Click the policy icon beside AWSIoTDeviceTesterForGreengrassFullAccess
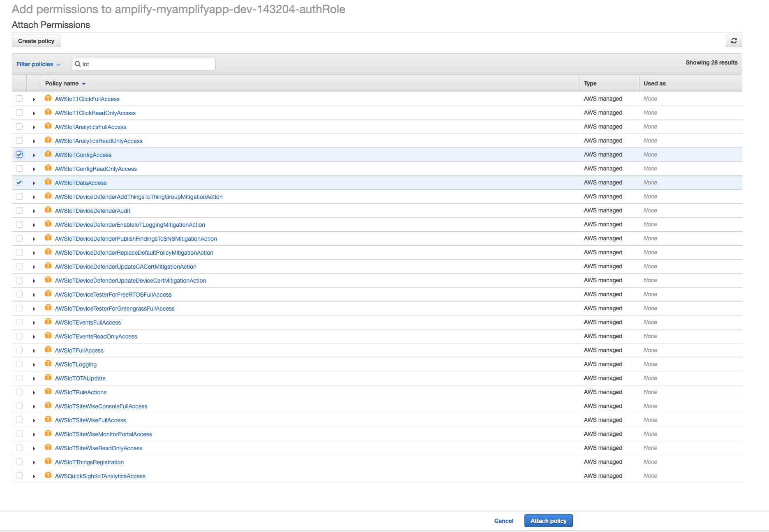769x532 pixels. [48, 308]
